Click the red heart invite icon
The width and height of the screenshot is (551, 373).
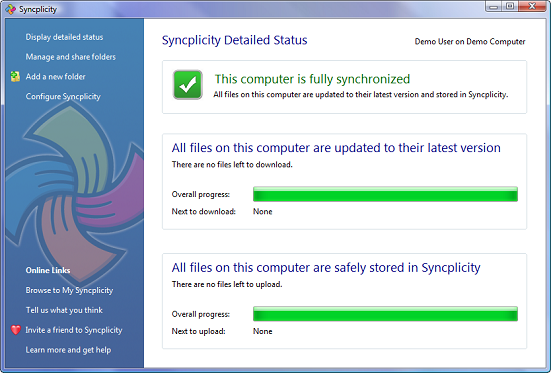(16, 330)
